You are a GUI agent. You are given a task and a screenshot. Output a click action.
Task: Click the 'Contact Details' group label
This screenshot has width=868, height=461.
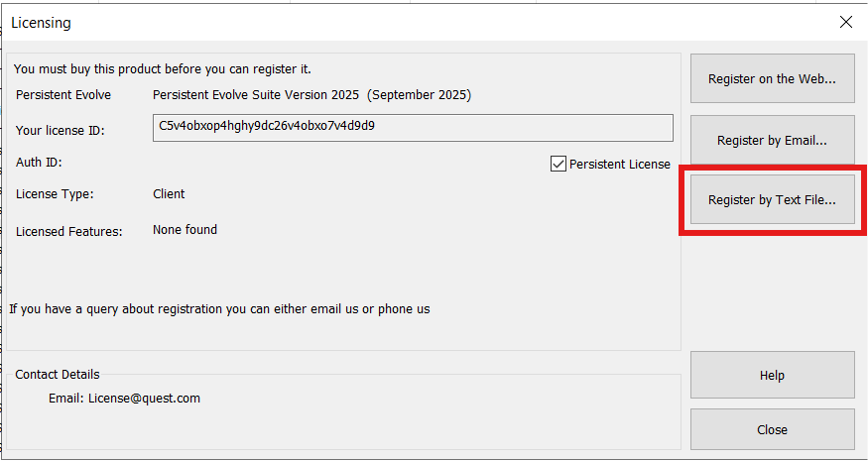[x=58, y=375]
